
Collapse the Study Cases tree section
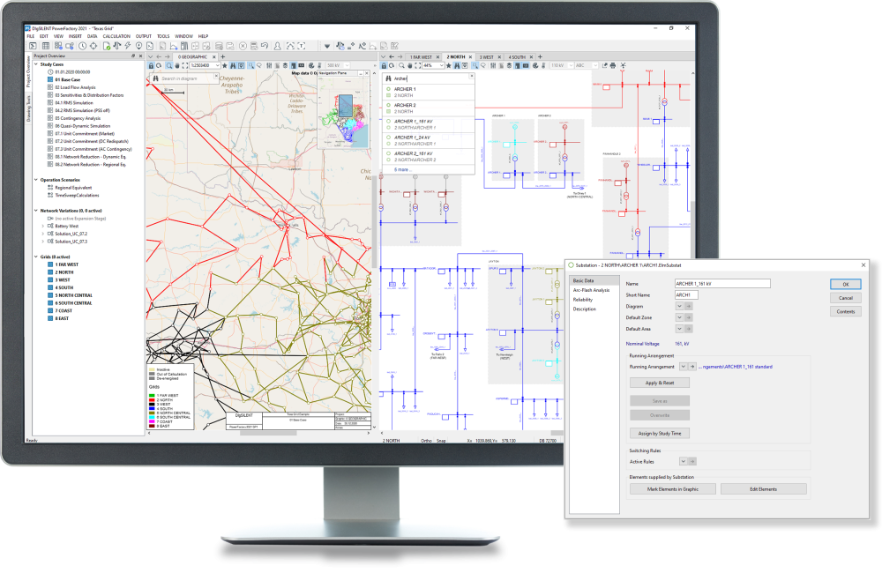tap(36, 64)
